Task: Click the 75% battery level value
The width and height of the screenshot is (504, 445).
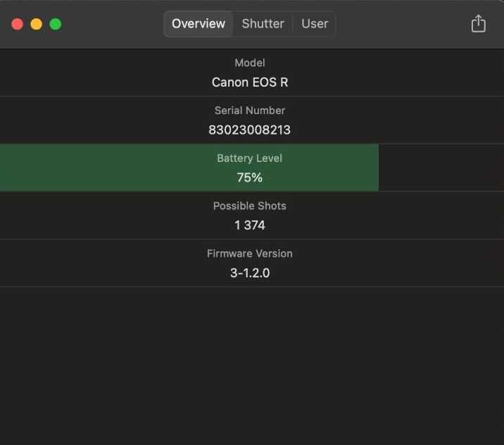Action: point(249,177)
